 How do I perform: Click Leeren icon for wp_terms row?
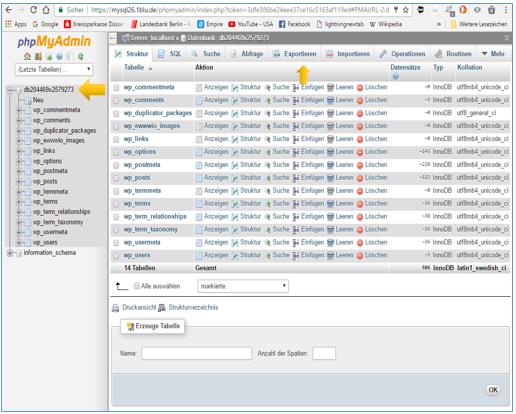330,204
